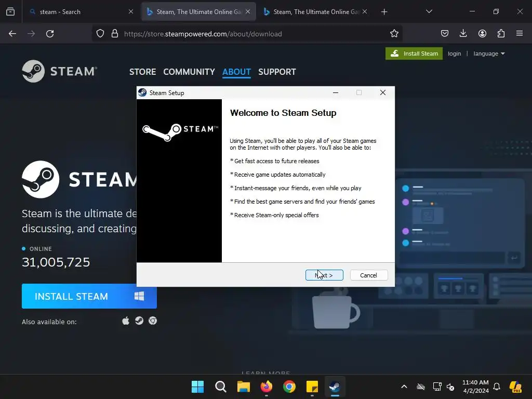The width and height of the screenshot is (532, 399).
Task: Click Next in Steam Setup dialog
Action: click(324, 275)
